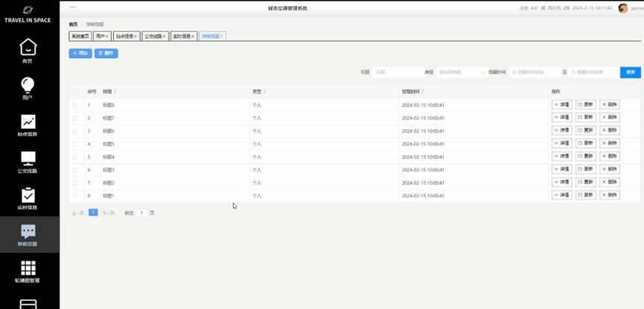Open the reminder start time picker field
The image size is (644, 309).
[x=535, y=72]
